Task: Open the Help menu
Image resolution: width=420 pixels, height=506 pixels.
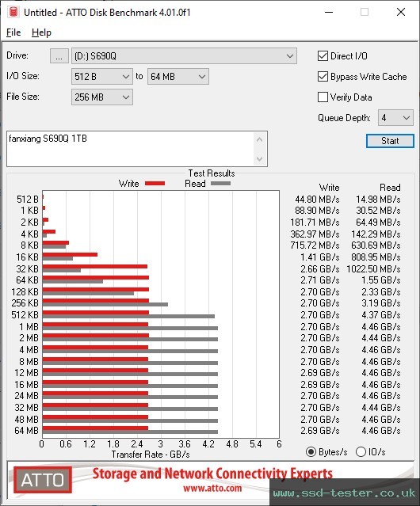Action: (x=41, y=32)
